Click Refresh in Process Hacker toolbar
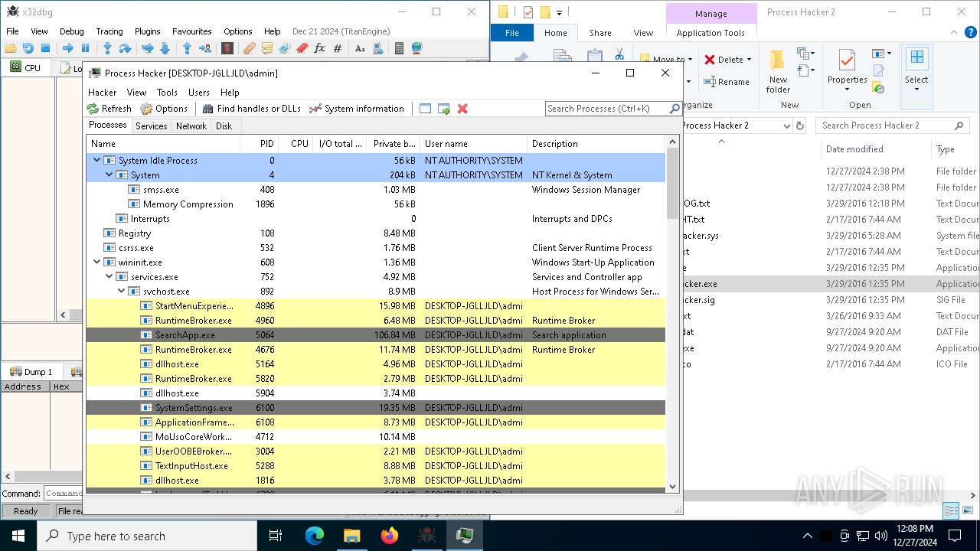This screenshot has width=980, height=551. point(109,109)
